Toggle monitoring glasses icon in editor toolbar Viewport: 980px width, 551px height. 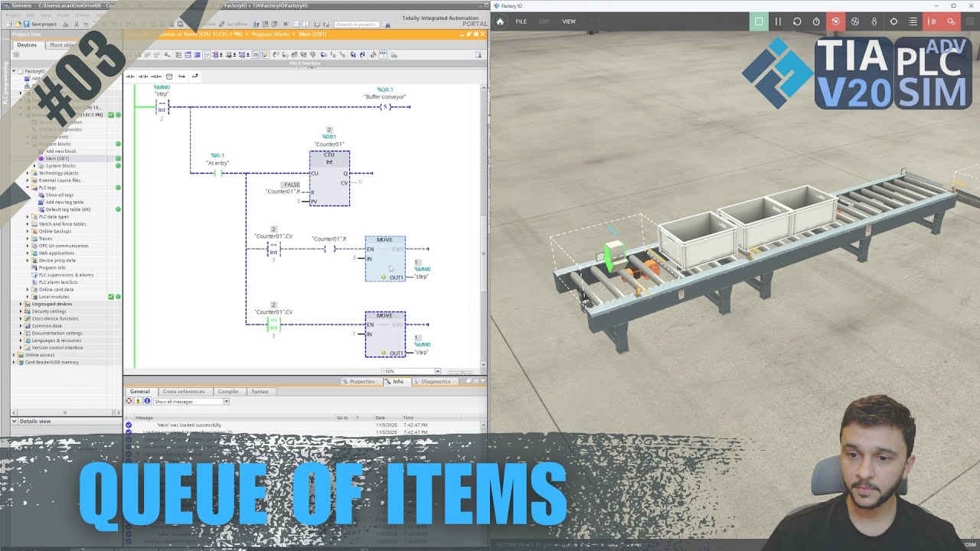[383, 54]
